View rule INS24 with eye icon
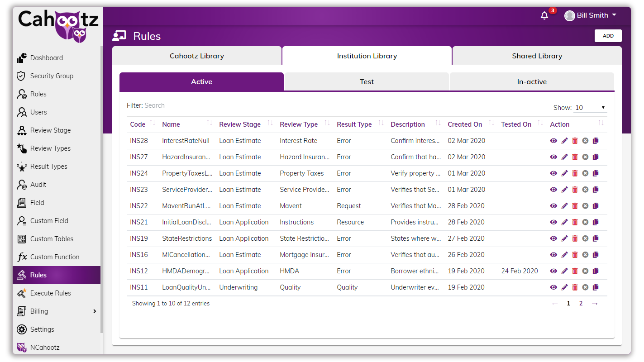 (x=553, y=173)
